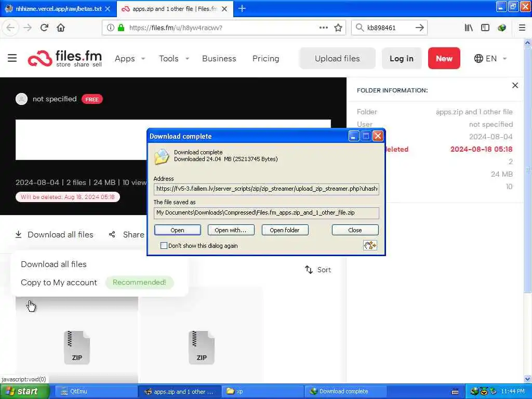
Task: Choose Copy to My account option
Action: click(59, 282)
